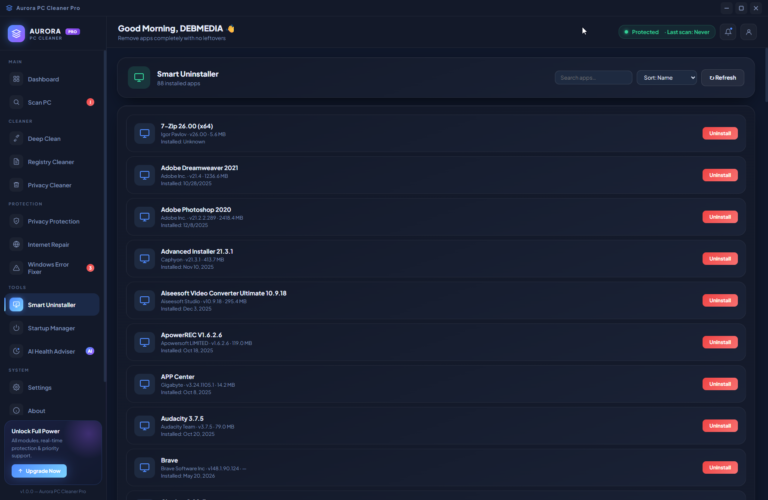Viewport: 768px width, 500px height.
Task: Click the Scan PC magnifier icon
Action: [x=16, y=102]
